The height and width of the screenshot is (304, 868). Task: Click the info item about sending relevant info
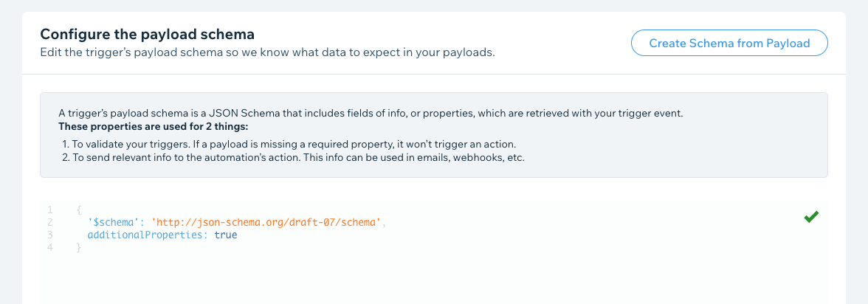point(293,157)
